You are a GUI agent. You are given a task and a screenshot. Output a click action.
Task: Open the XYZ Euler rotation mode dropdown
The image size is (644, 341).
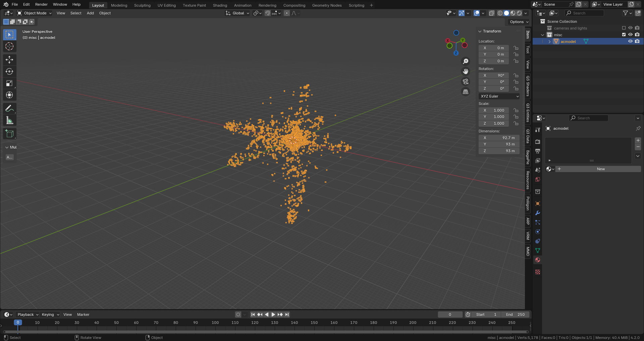(499, 96)
